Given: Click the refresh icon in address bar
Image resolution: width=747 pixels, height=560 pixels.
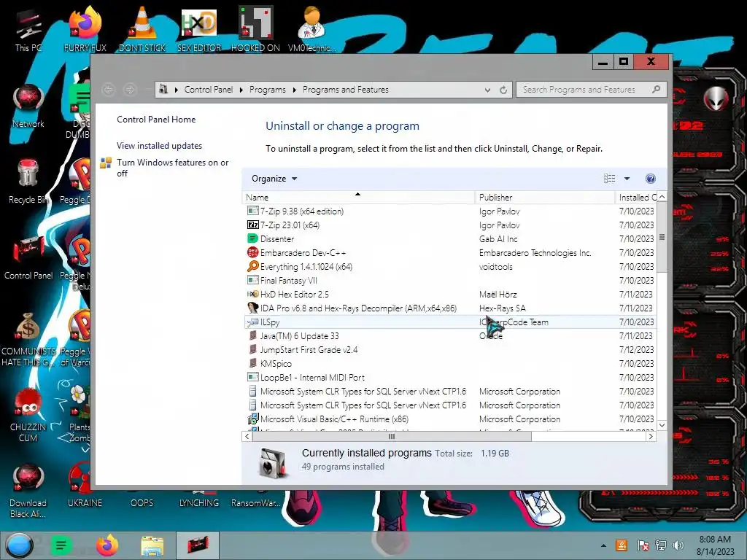Looking at the screenshot, I should [x=503, y=90].
